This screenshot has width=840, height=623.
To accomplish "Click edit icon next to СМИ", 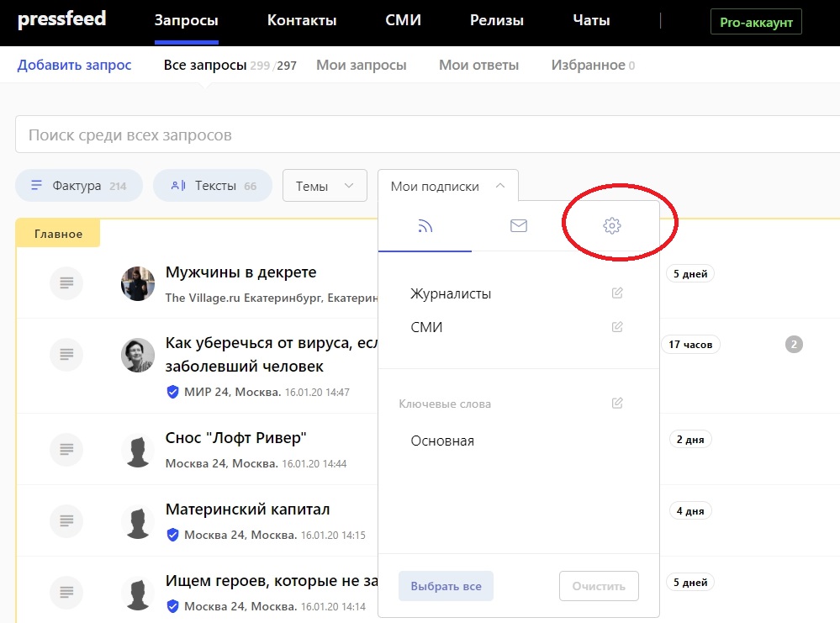I will tap(617, 327).
